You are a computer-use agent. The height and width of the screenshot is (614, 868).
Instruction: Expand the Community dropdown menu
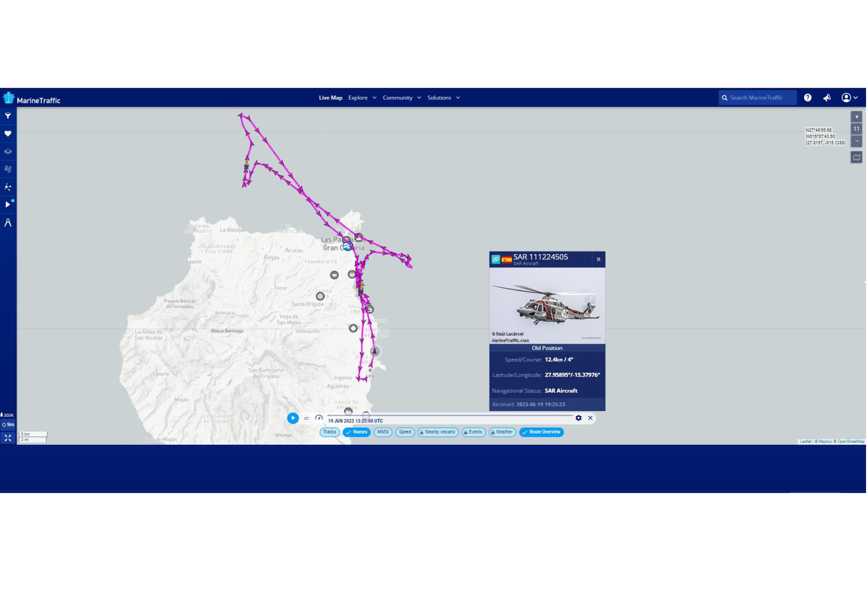click(402, 98)
